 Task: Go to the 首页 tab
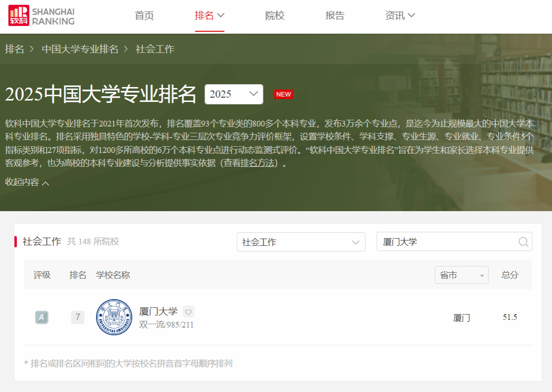[x=144, y=16]
